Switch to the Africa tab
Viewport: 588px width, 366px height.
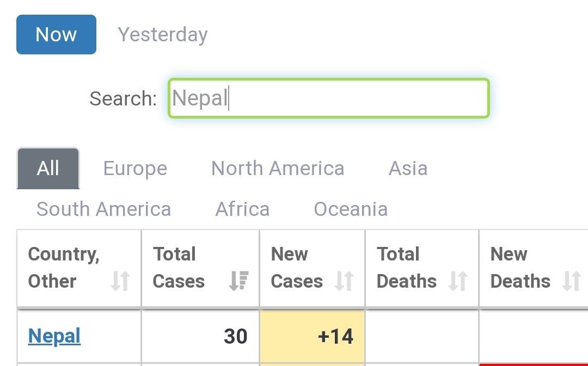click(x=243, y=209)
